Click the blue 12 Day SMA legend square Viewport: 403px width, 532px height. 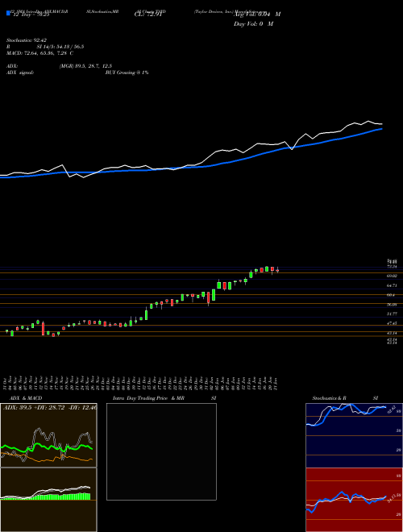click(x=8, y=13)
